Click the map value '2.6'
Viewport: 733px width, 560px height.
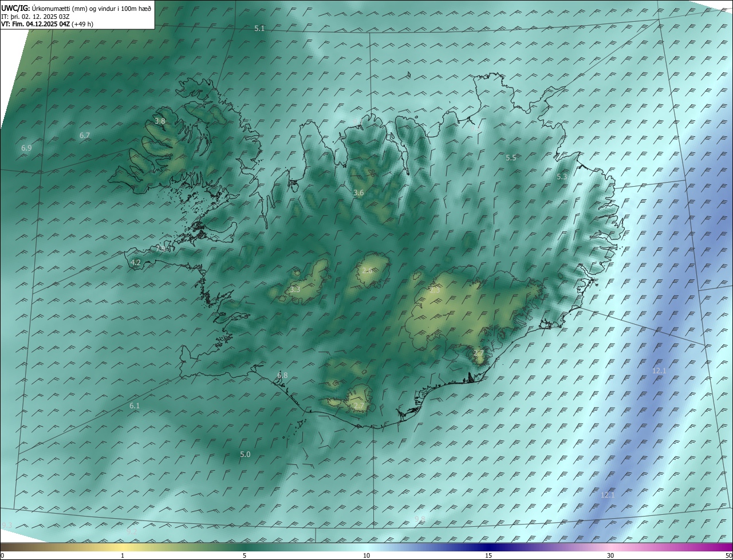(x=367, y=270)
